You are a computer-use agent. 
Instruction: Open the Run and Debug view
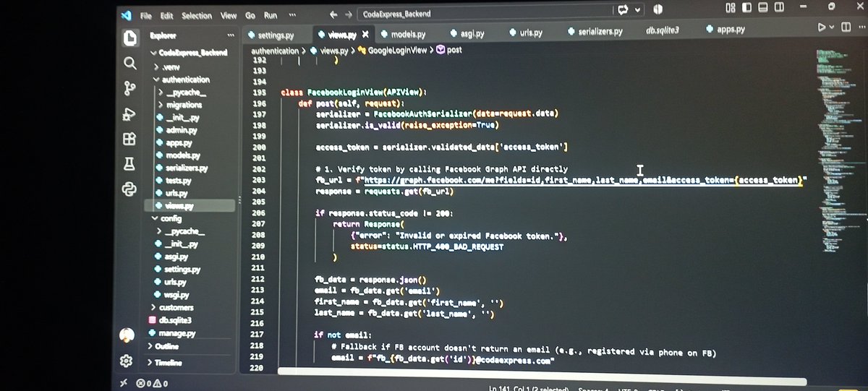coord(129,113)
